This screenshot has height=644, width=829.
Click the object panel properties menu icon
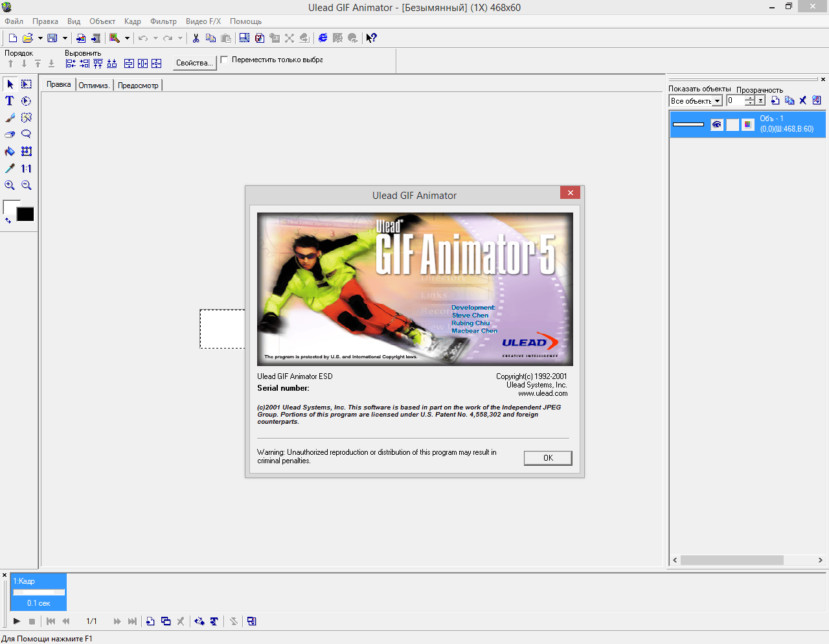pos(817,100)
